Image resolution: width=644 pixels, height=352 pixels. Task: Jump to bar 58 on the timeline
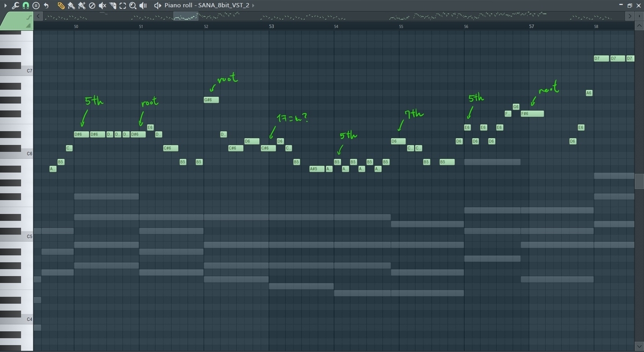(596, 26)
